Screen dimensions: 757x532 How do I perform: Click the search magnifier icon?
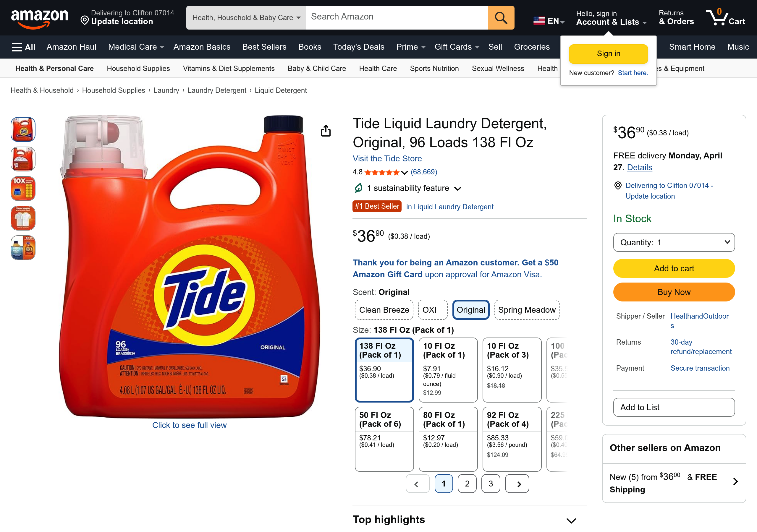pos(501,17)
